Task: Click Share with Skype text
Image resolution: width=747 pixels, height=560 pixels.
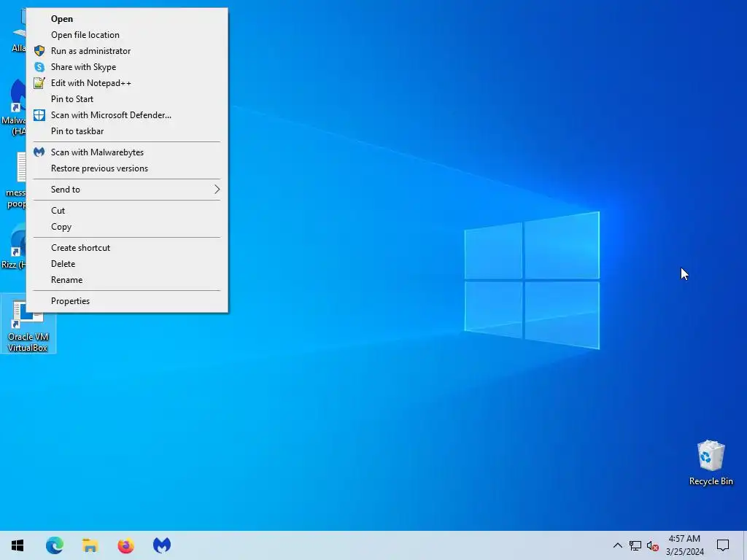Action: (x=83, y=67)
